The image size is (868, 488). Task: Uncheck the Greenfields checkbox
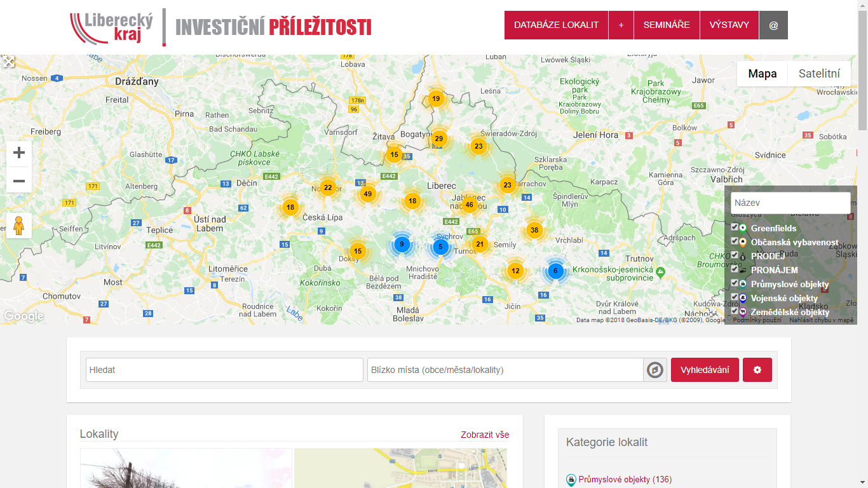coord(735,227)
